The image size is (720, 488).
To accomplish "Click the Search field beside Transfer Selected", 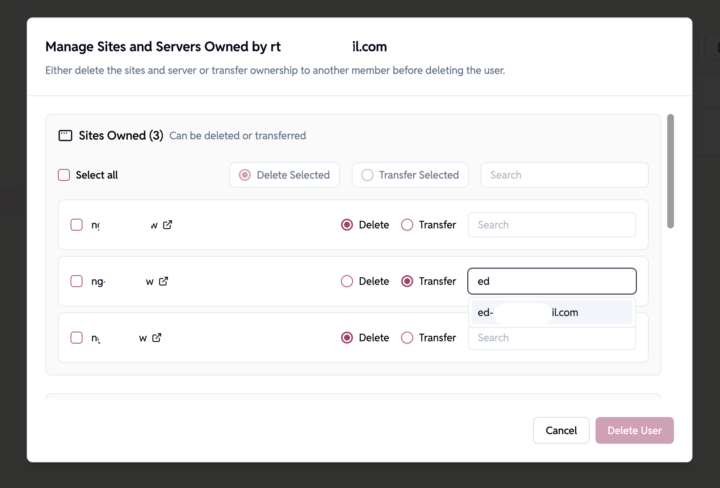I will [564, 175].
